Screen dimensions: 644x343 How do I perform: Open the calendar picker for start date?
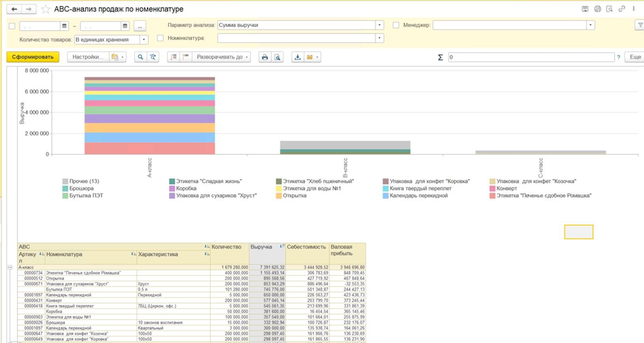[64, 26]
